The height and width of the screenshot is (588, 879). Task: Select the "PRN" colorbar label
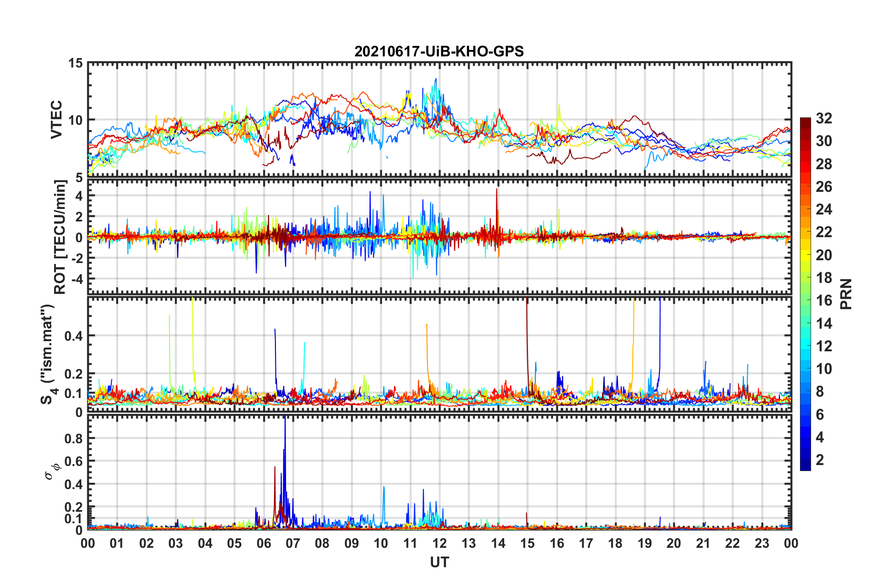click(846, 294)
